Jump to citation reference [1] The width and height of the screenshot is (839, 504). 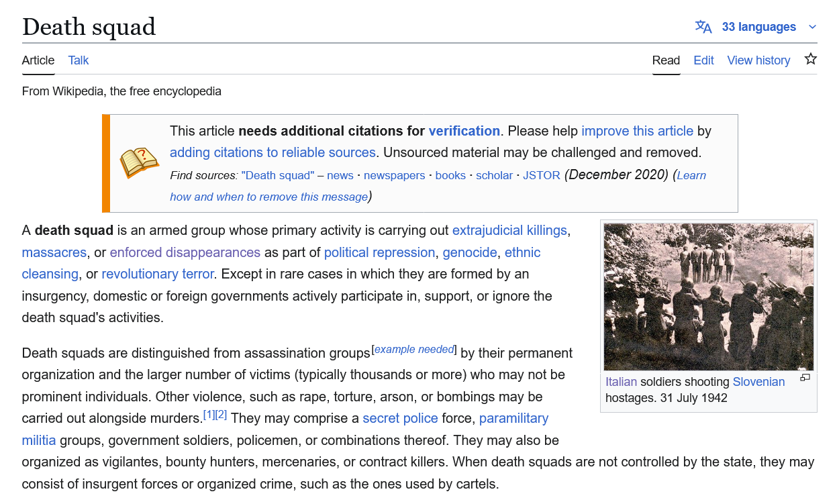click(x=209, y=415)
